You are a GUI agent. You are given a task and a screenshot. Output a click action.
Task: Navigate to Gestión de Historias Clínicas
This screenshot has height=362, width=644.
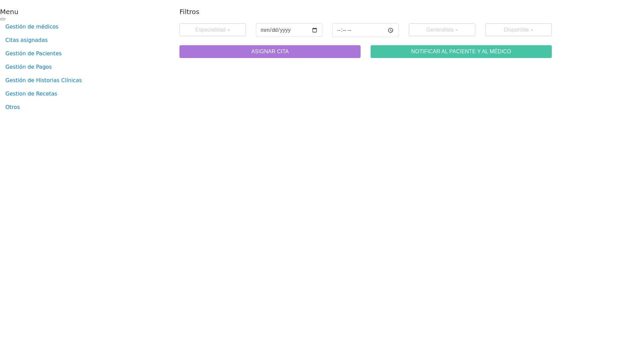(x=44, y=80)
